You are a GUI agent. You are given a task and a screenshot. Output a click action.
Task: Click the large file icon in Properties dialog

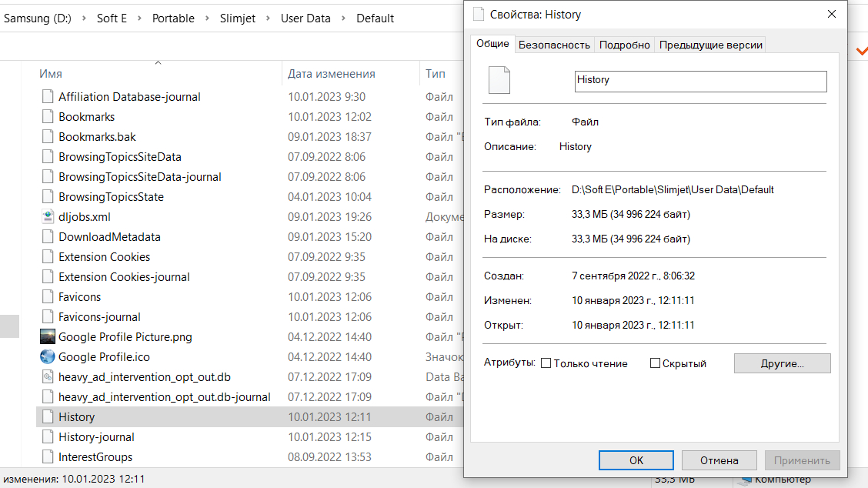point(499,80)
